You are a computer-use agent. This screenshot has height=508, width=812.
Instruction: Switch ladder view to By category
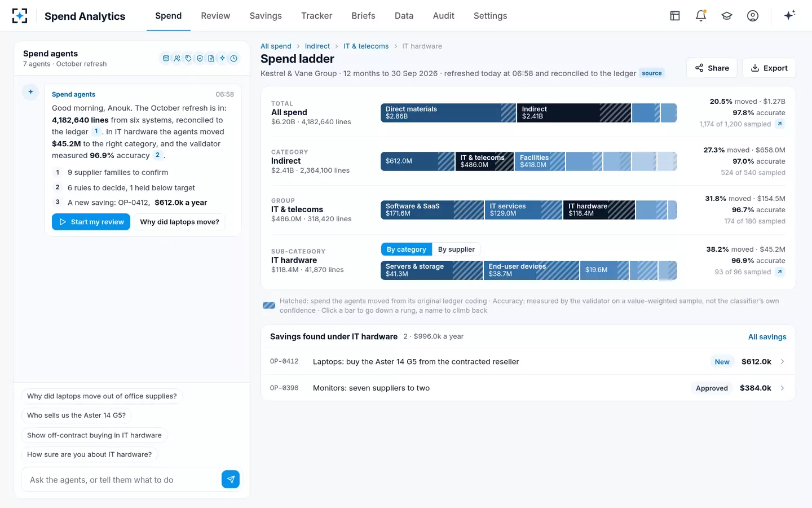(x=407, y=249)
